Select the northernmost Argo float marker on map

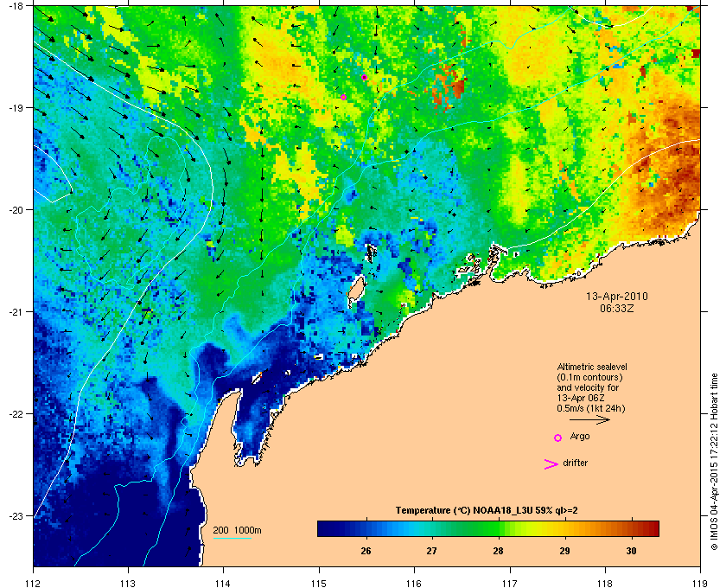(x=365, y=77)
